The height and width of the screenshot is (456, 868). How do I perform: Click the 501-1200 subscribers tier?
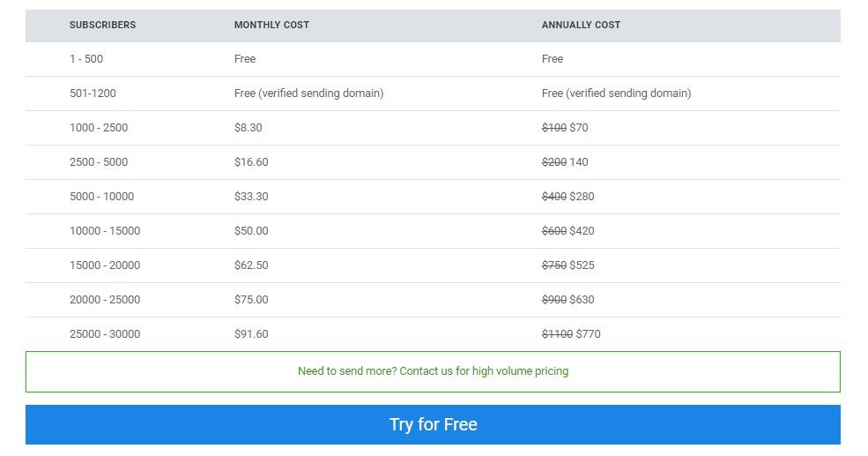click(x=93, y=93)
